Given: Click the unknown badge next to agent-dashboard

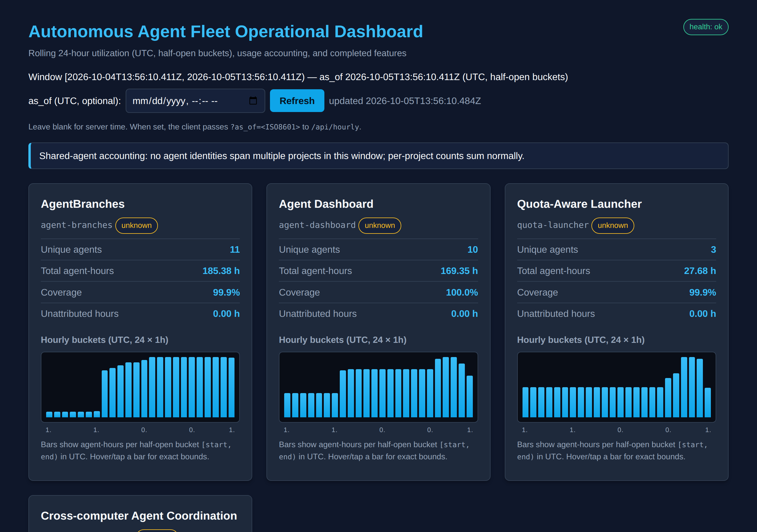Looking at the screenshot, I should click(379, 226).
